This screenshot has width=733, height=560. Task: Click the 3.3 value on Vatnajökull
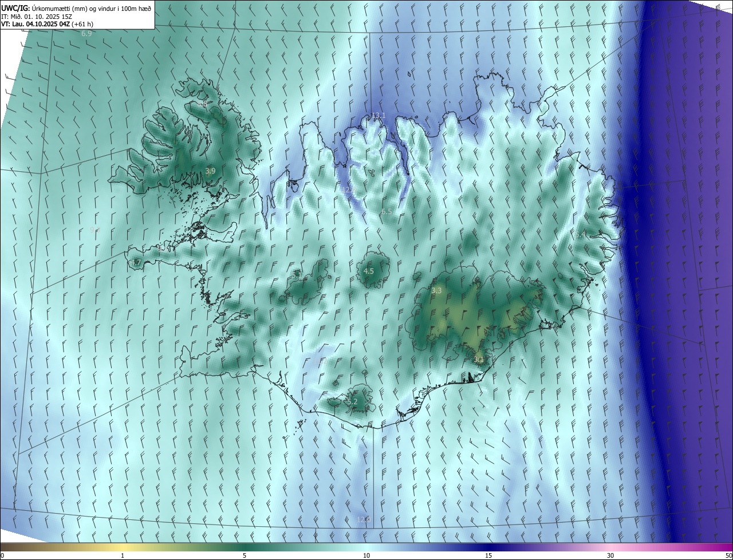436,291
